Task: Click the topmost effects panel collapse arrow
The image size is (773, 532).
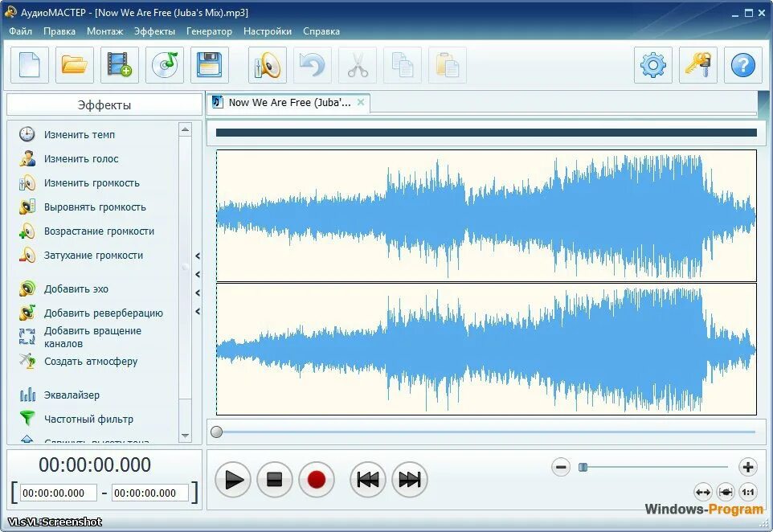Action: [198, 256]
